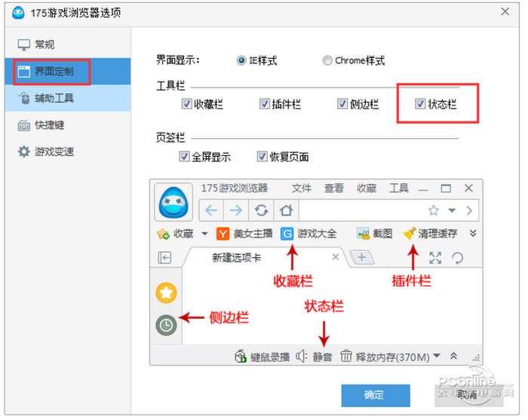
Task: Select the 界面定制 sidebar tab
Action: tap(68, 72)
